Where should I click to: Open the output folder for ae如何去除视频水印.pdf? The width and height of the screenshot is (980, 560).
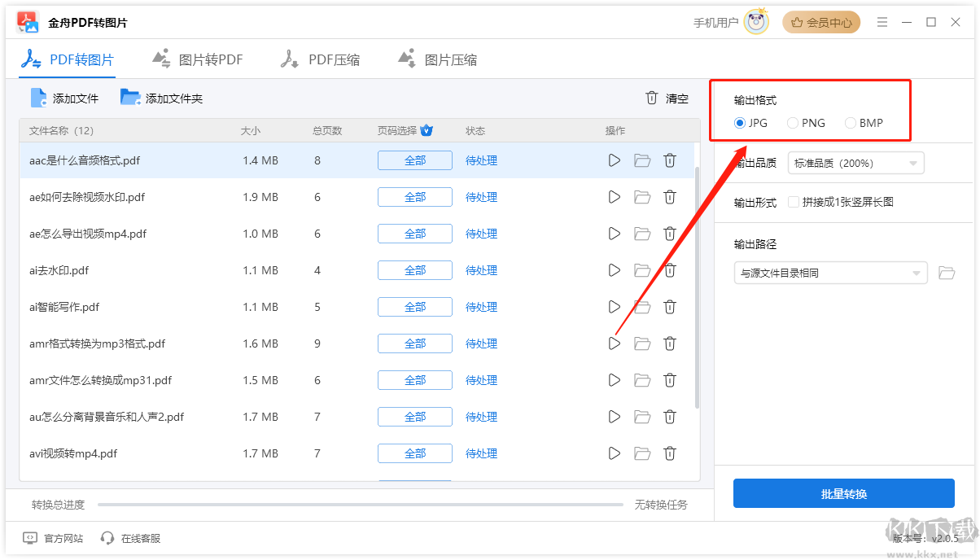642,197
